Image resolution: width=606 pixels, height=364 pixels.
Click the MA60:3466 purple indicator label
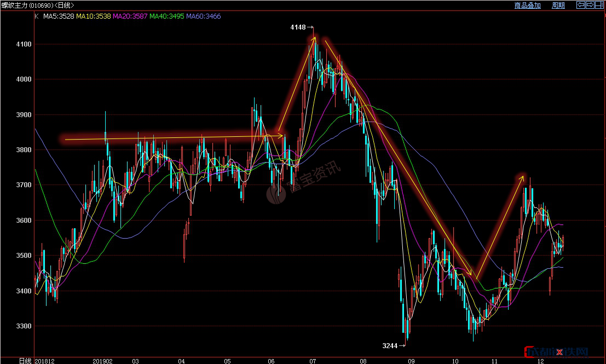click(204, 16)
